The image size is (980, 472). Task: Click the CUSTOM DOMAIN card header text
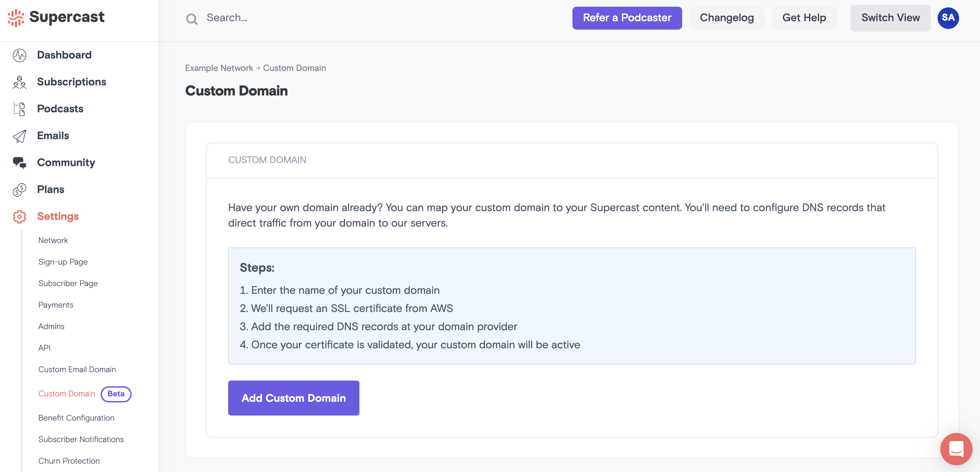267,160
